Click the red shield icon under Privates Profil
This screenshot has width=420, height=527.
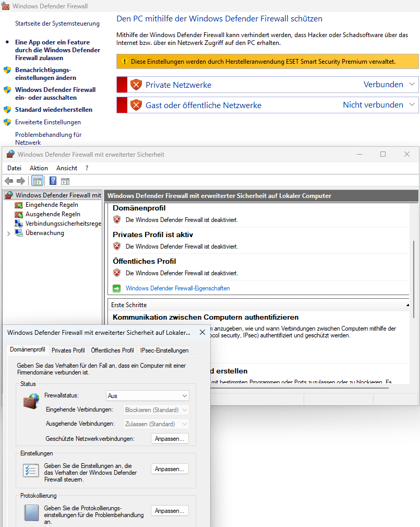(x=117, y=246)
